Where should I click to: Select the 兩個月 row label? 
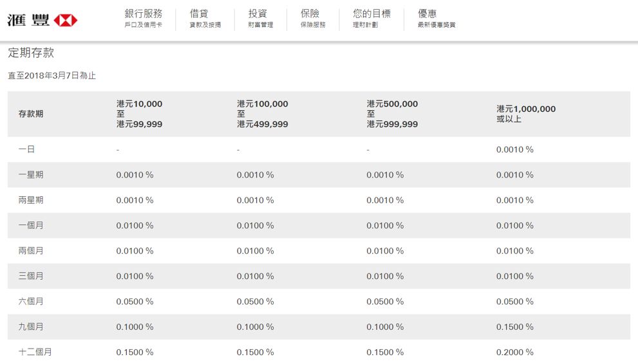click(31, 251)
